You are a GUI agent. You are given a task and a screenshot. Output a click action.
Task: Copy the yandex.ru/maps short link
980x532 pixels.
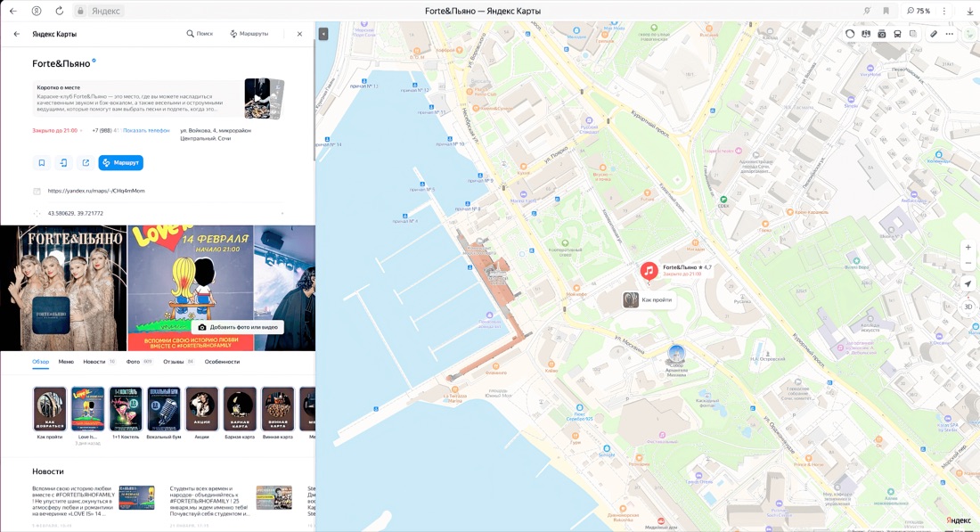click(x=96, y=191)
